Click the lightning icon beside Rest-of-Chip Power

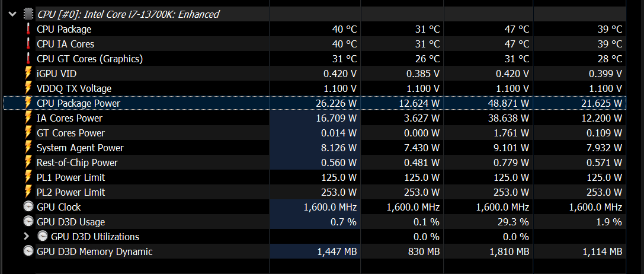click(28, 162)
